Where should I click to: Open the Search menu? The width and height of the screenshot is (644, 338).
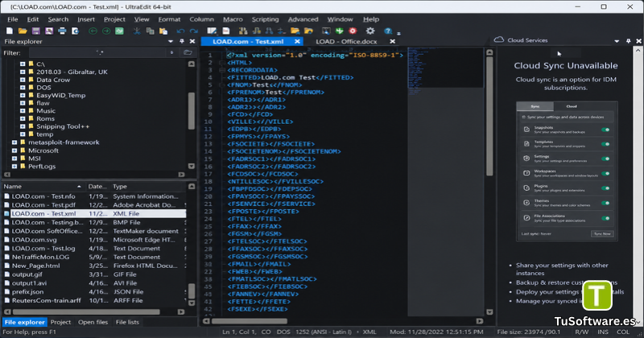click(58, 19)
